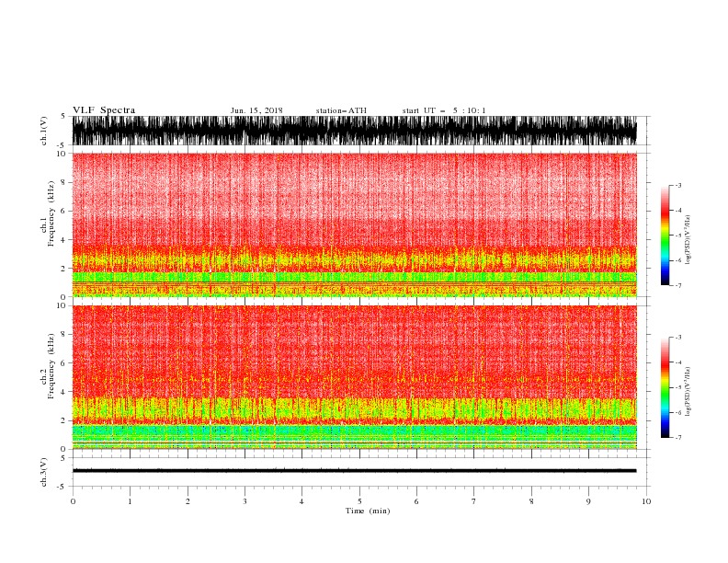The height and width of the screenshot is (563, 728).
Task: Click the color scale bar beside ch.2 spectrogram
Action: pyautogui.click(x=665, y=387)
